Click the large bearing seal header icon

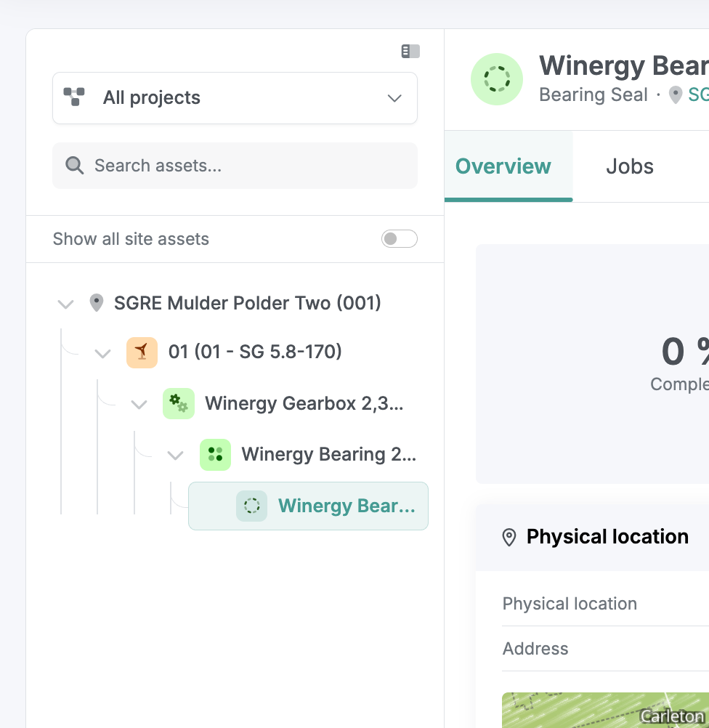497,79
